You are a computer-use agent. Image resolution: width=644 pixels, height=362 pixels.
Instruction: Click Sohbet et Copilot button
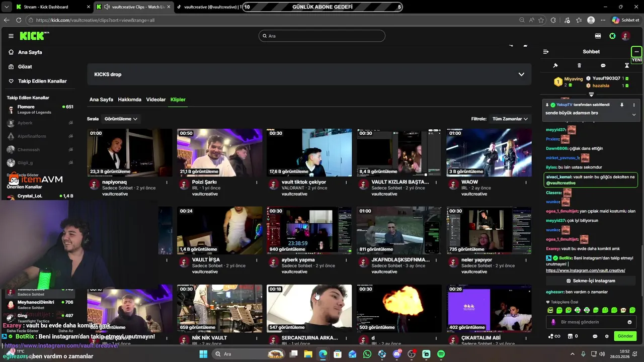(x=625, y=20)
